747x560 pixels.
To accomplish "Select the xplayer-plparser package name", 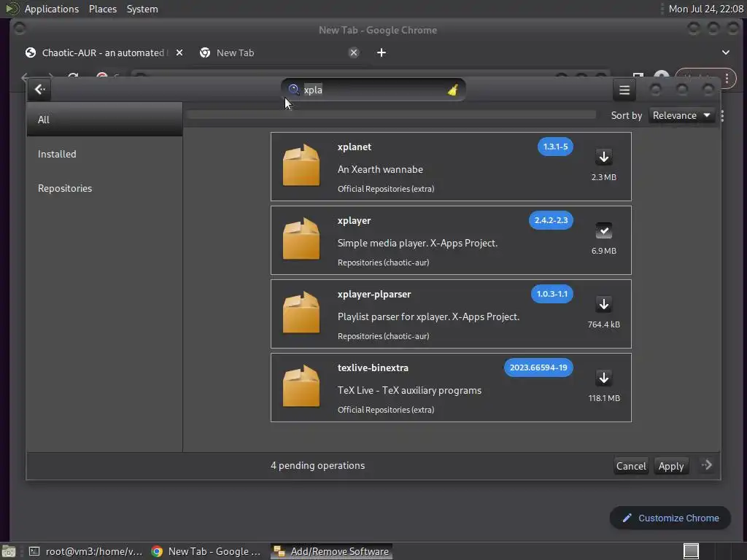I will [374, 295].
